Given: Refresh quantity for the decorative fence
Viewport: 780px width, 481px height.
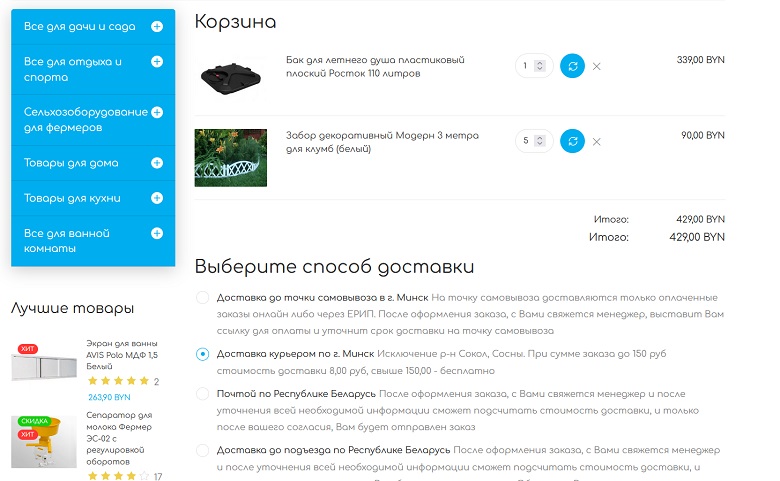Looking at the screenshot, I should click(572, 141).
